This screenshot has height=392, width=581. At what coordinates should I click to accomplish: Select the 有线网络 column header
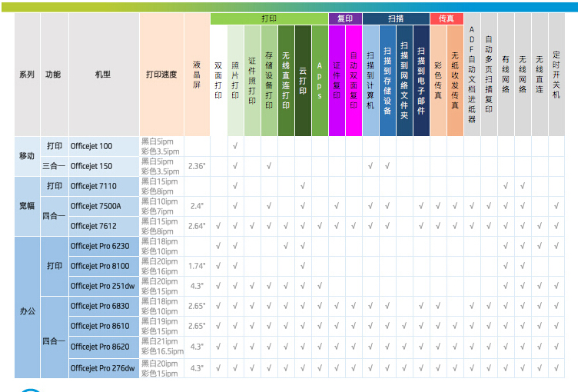tap(506, 75)
